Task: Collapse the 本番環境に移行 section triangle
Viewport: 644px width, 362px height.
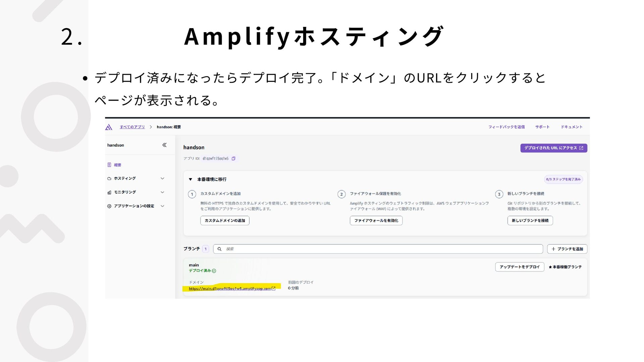Action: coord(191,179)
